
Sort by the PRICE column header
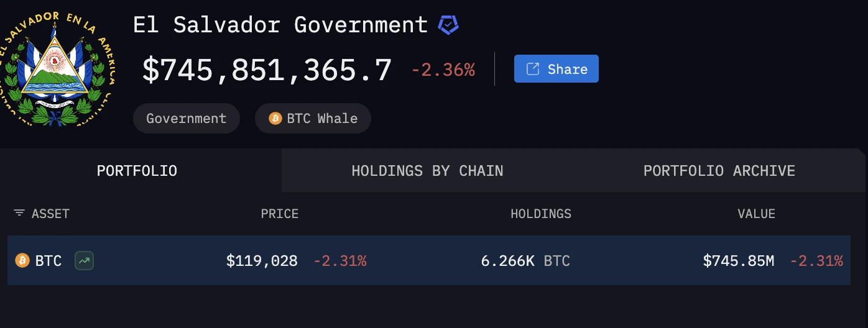tap(279, 214)
